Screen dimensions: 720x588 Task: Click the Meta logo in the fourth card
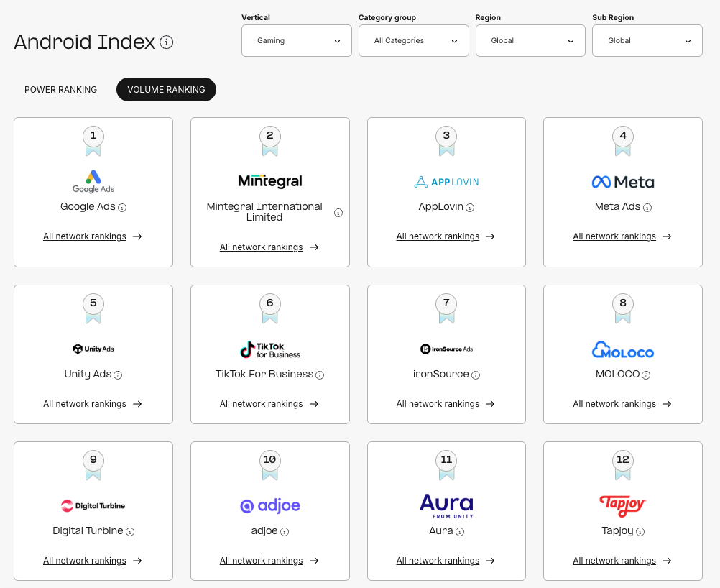[622, 182]
